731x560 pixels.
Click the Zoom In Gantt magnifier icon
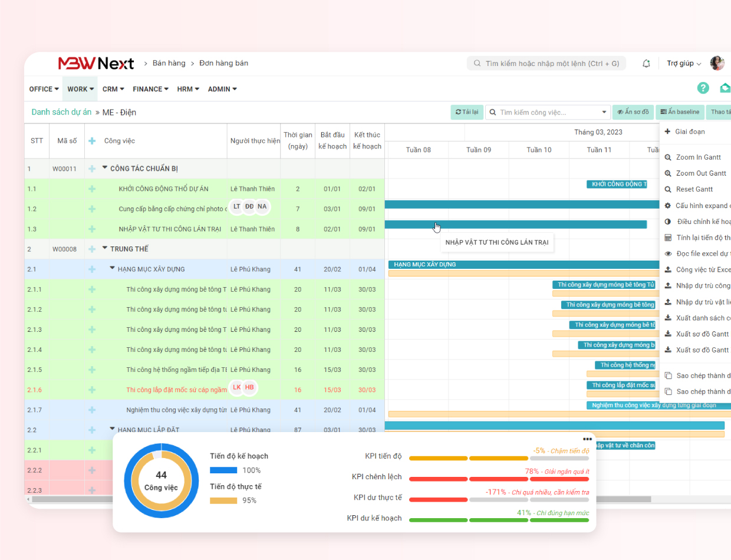(x=668, y=157)
